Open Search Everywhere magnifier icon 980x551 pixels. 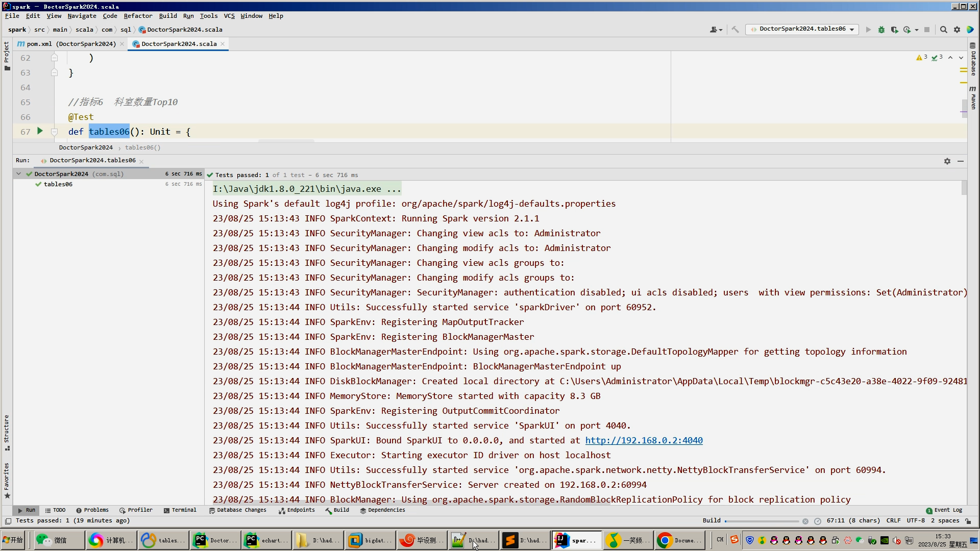pos(944,30)
